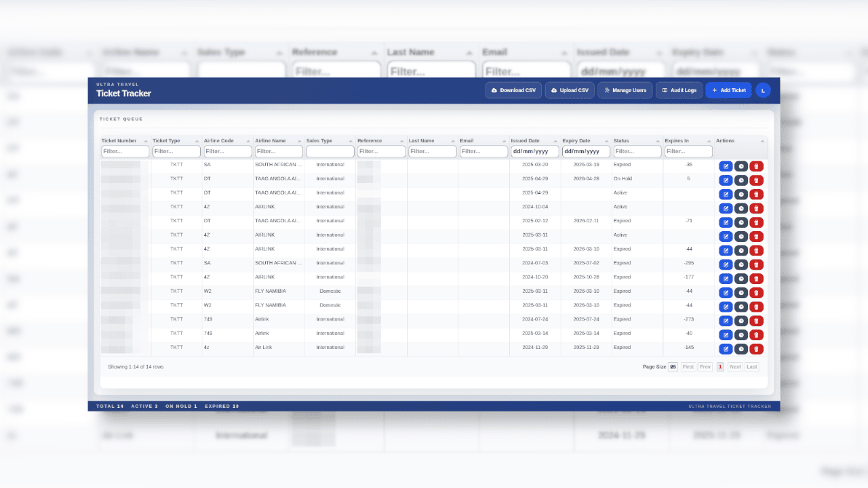Viewport: 868px width, 488px height.
Task: Edit the ticket expiring in -145 days
Action: click(726, 349)
